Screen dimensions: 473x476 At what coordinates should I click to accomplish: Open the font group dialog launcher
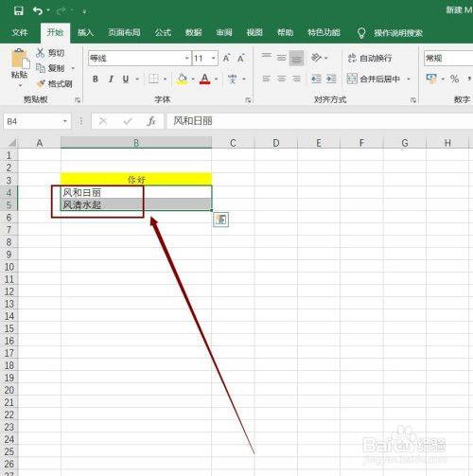point(248,100)
